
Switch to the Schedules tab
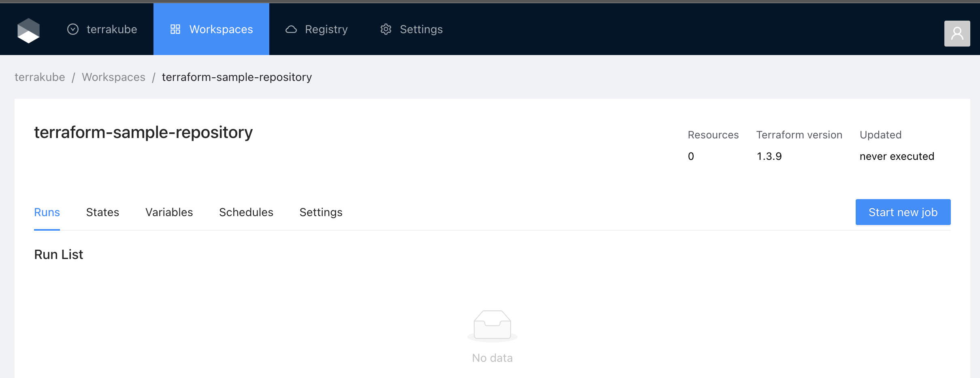click(x=246, y=212)
